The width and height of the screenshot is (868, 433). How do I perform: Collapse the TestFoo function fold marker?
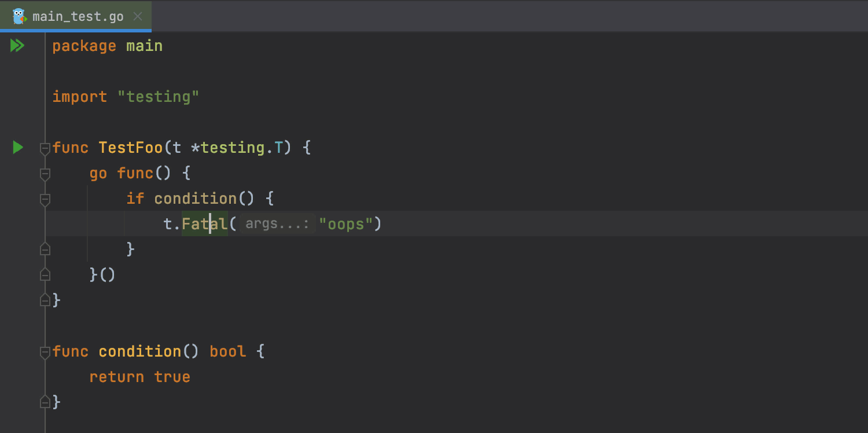coord(45,148)
